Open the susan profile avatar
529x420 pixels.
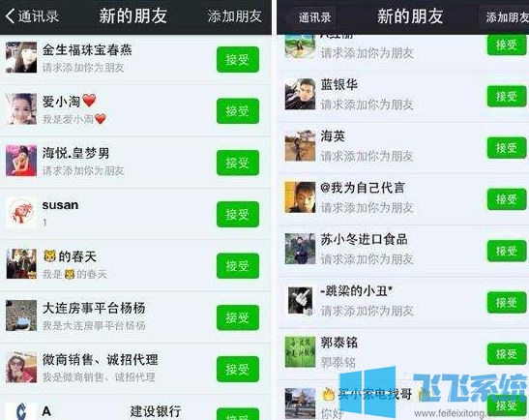pyautogui.click(x=21, y=213)
